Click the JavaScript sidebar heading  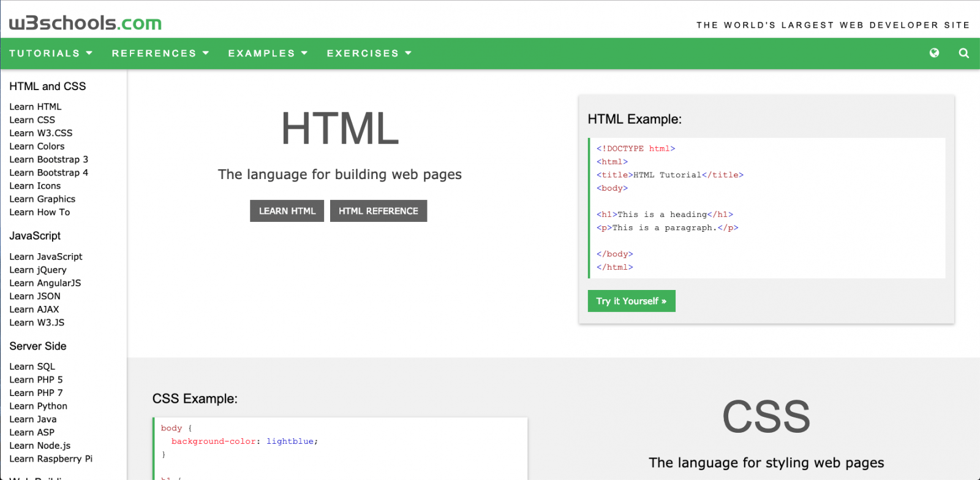(x=35, y=236)
